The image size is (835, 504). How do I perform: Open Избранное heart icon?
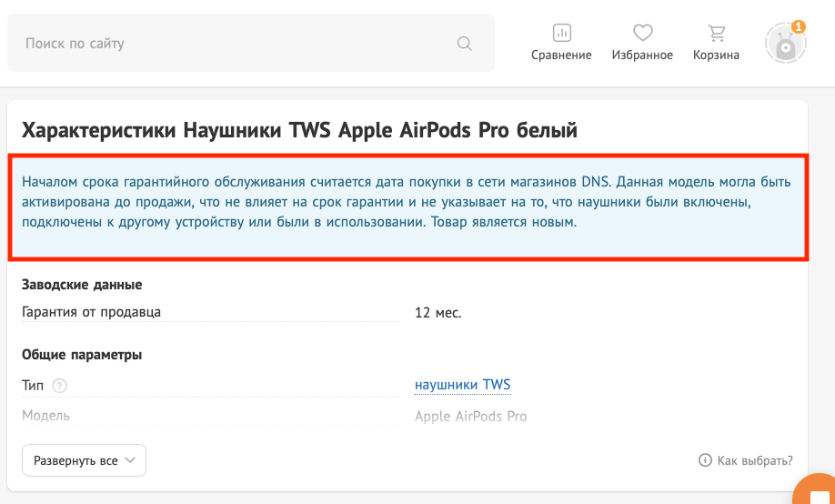point(643,33)
